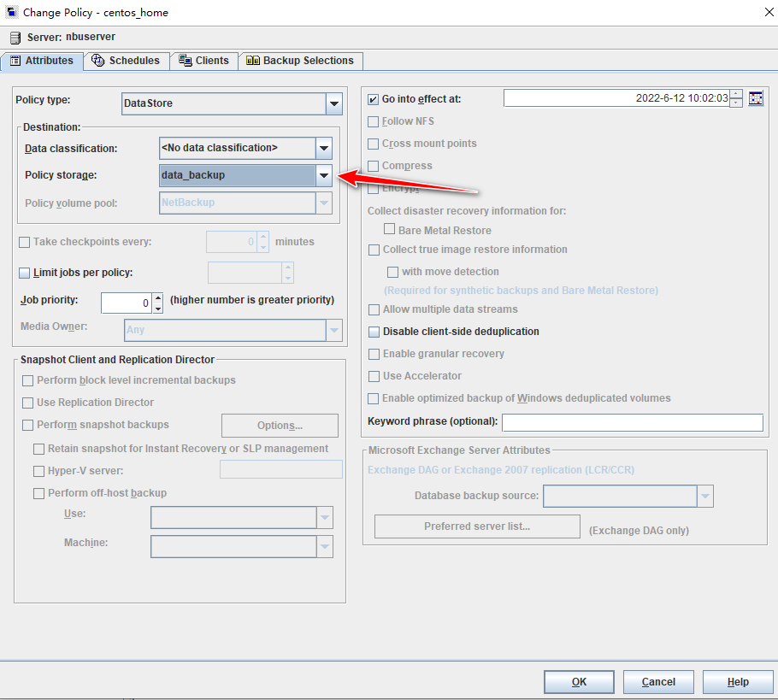Open snapshot Options... button
Viewport: 778px width, 700px height.
(280, 426)
